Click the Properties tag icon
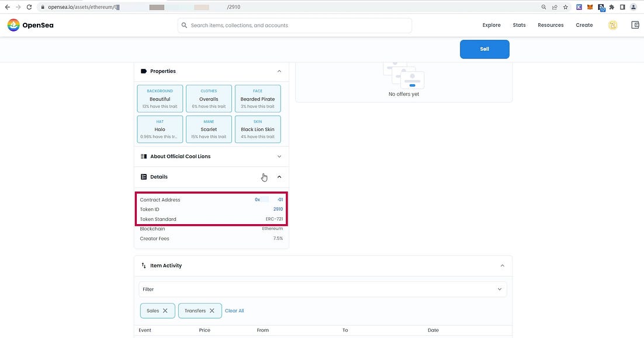Screen dimensions: 644x338 pyautogui.click(x=144, y=71)
